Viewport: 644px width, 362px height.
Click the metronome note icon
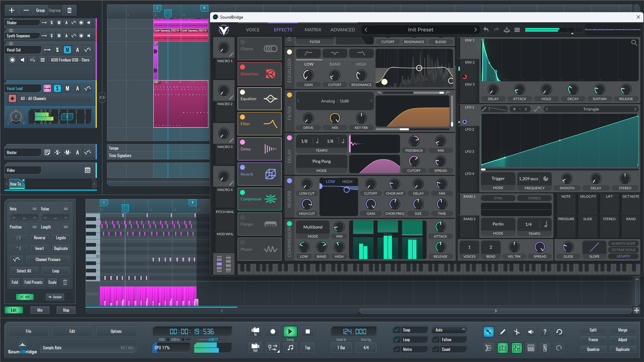pyautogui.click(x=290, y=348)
